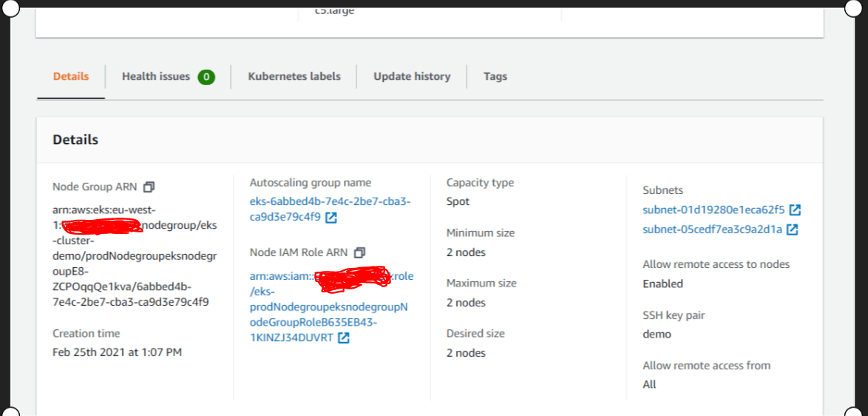Click the Enabled remote access value
Screen dimensions: 868x416
click(x=662, y=284)
